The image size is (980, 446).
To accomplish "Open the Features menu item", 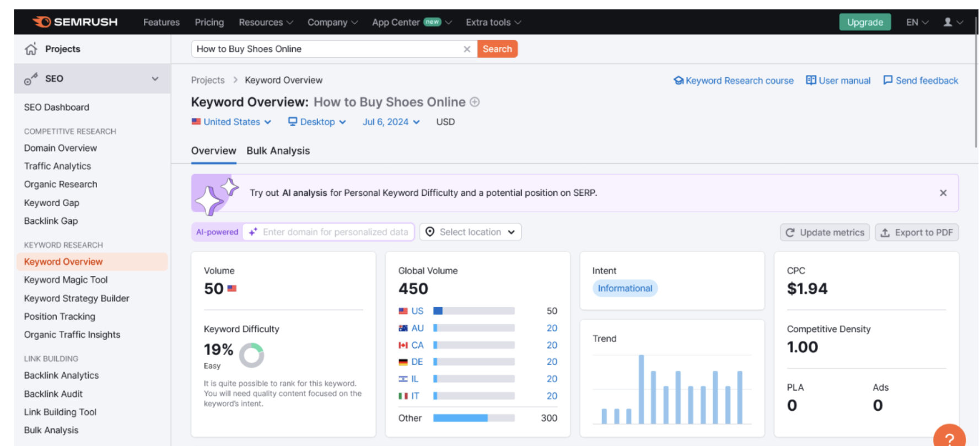I will tap(161, 22).
